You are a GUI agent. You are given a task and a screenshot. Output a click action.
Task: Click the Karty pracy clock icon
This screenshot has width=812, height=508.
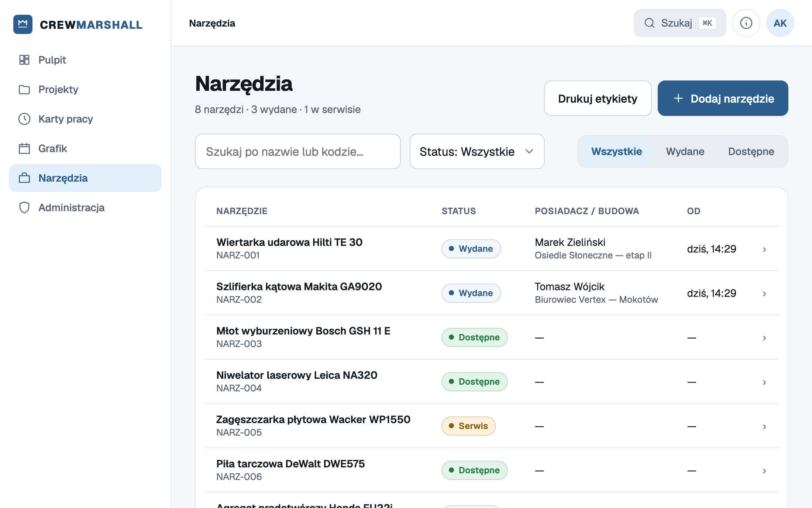pos(24,119)
